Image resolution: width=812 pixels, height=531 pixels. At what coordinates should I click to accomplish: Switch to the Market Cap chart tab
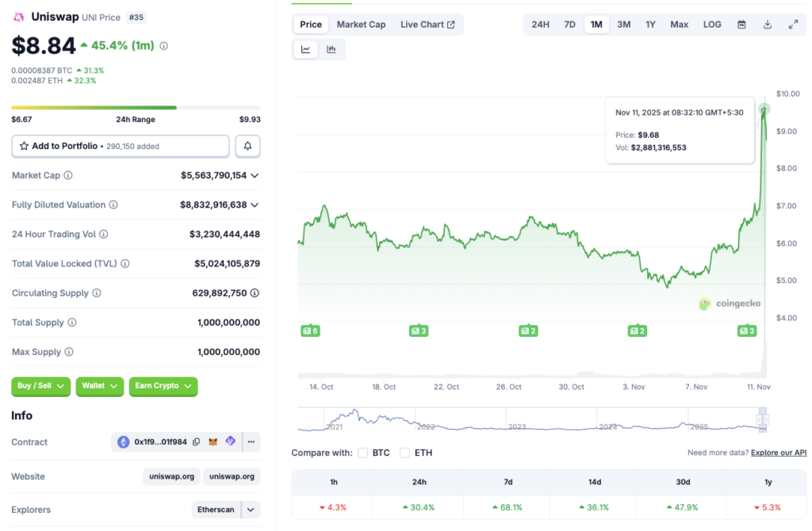361,24
